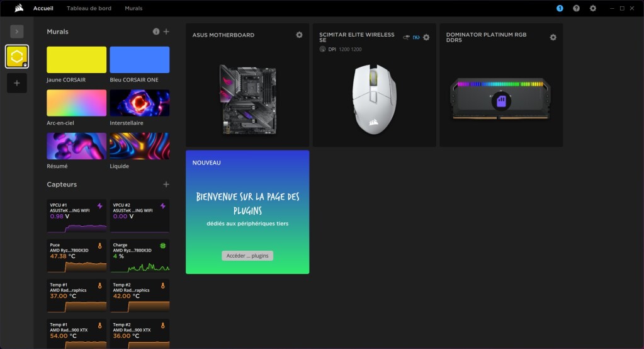Image resolution: width=644 pixels, height=349 pixels.
Task: Click 'dédiés aux périphériques tiers' text
Action: coord(247,224)
